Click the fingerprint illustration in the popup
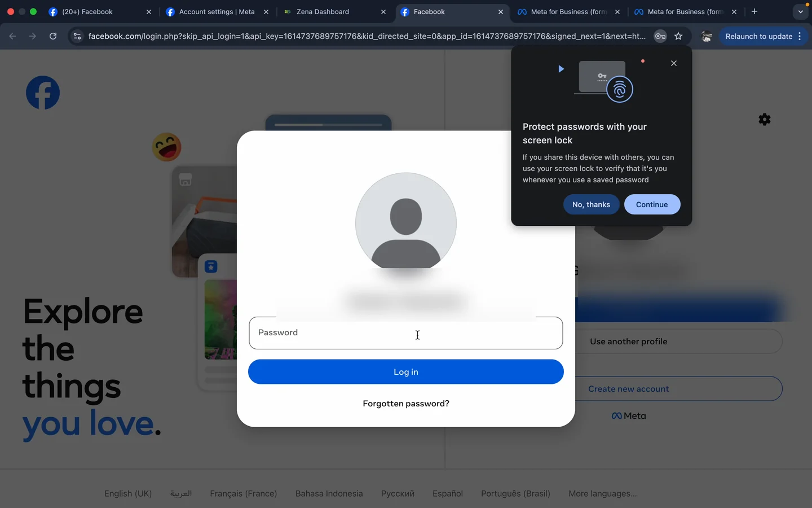 620,89
